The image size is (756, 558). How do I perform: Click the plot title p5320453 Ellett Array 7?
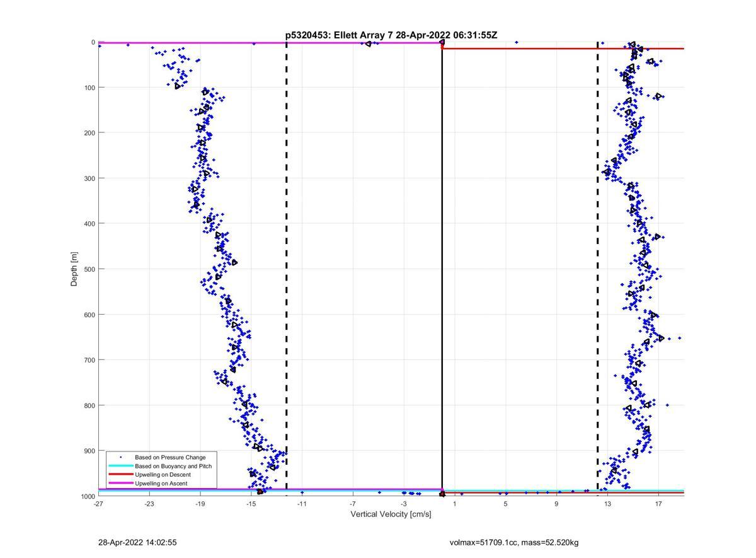[391, 35]
